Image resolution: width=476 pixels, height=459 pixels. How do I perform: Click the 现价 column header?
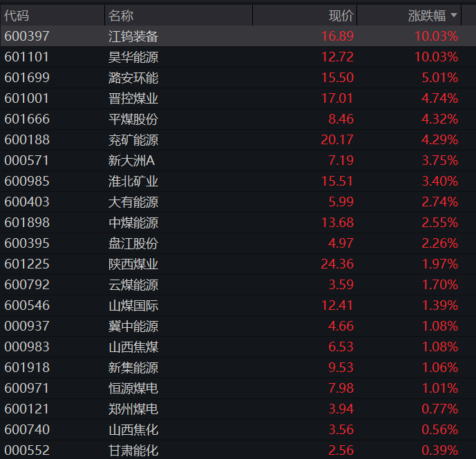[341, 15]
